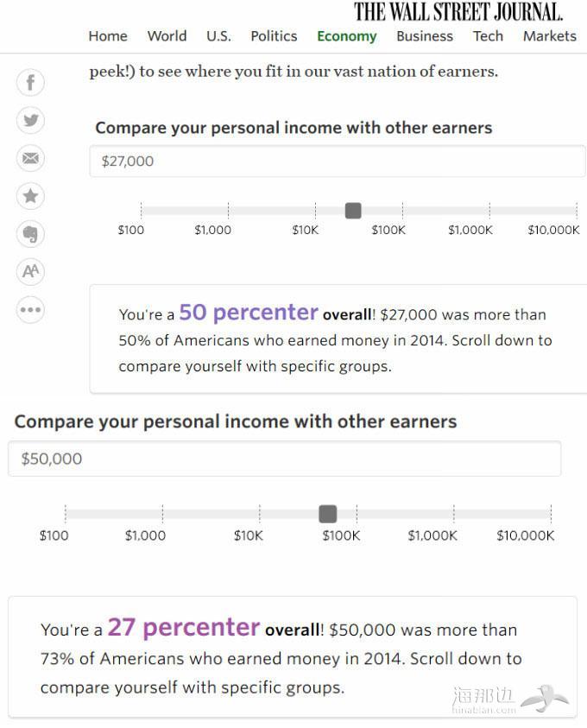Image resolution: width=587 pixels, height=728 pixels.
Task: Click the $27,000 income input field
Action: (x=338, y=161)
